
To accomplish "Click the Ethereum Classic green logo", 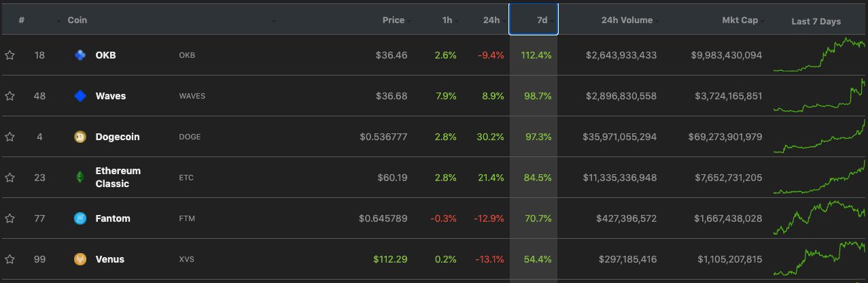I will point(80,178).
